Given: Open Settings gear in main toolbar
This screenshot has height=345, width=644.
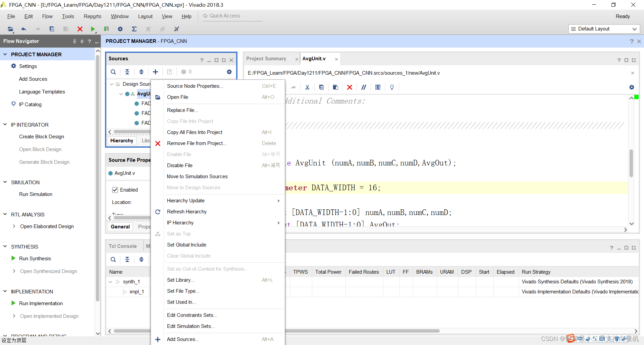Looking at the screenshot, I should point(120,29).
